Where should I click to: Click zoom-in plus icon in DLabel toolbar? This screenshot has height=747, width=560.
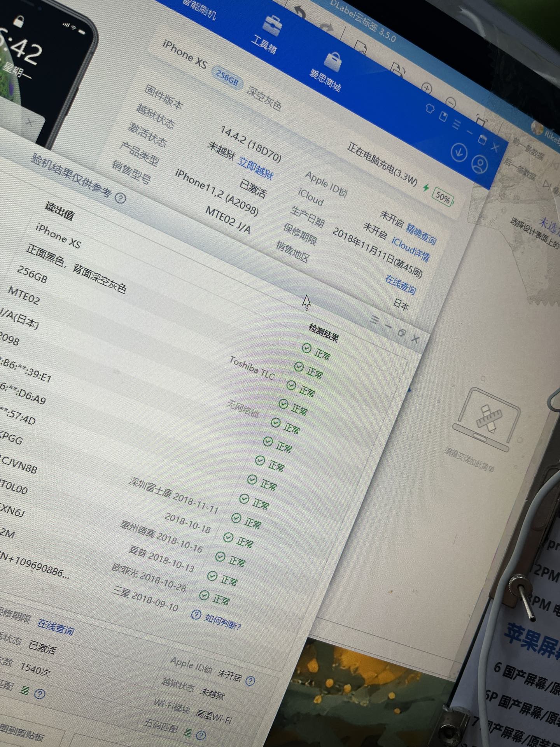tap(427, 89)
